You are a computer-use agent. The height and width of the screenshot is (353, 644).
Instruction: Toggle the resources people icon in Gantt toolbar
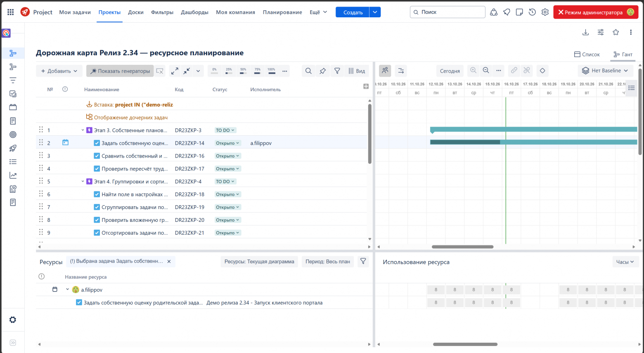[385, 71]
